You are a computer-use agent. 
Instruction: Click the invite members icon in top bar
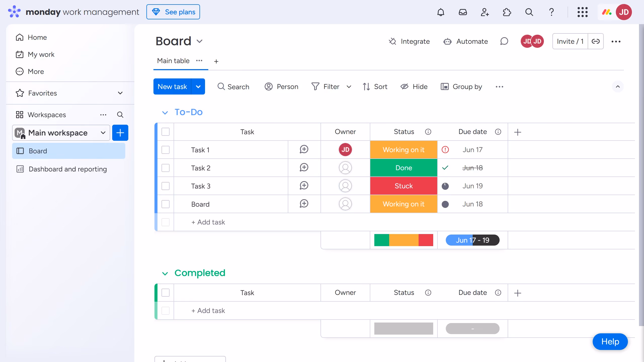pos(485,12)
